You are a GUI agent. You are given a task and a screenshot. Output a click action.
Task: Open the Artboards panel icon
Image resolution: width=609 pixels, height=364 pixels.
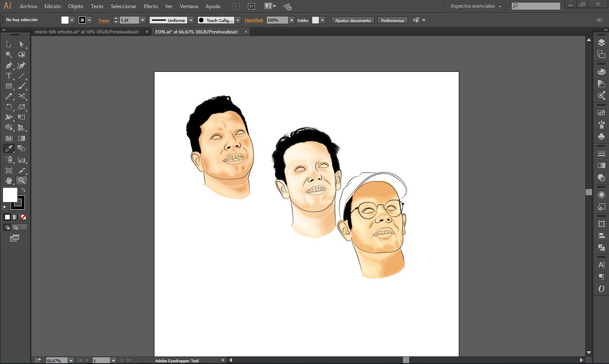pos(601,54)
